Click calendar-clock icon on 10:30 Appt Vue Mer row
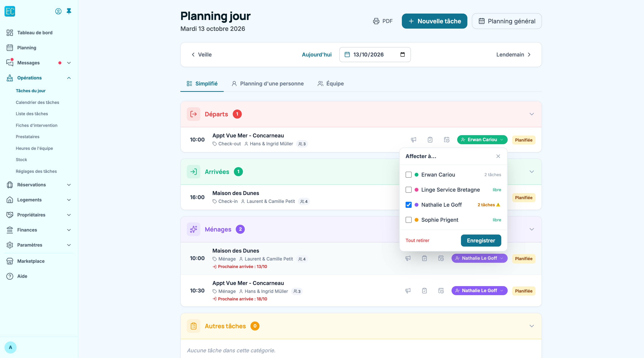The height and width of the screenshot is (358, 644). pos(441,291)
